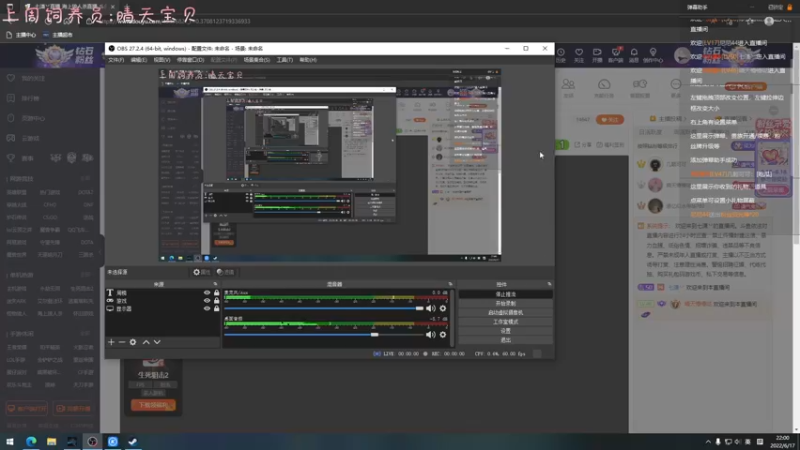Adjust the desktop audio volume slider
The image size is (800, 450).
[323, 335]
